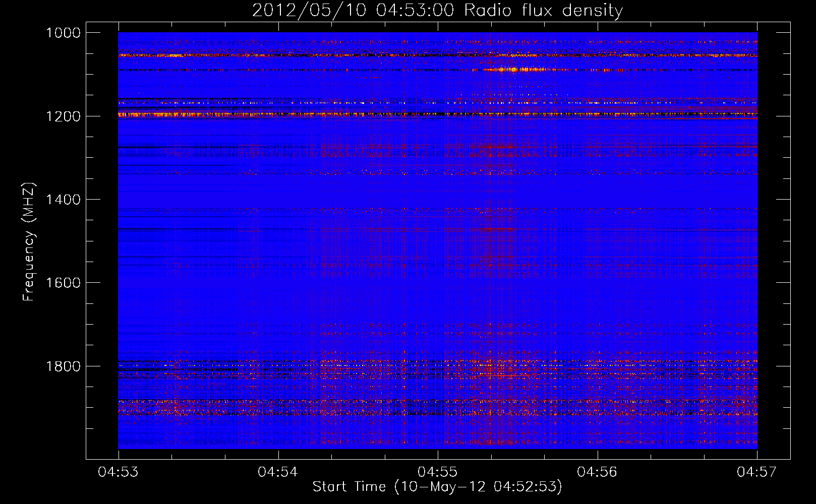Image resolution: width=816 pixels, height=504 pixels.
Task: Click the 1600 frequency tick label
Action: (63, 283)
